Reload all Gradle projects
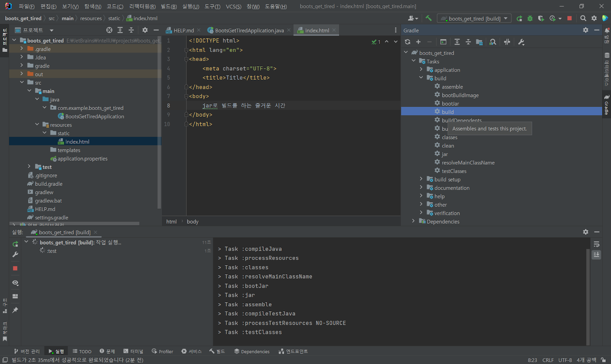Viewport: 611px width, 364px height. pos(407,42)
